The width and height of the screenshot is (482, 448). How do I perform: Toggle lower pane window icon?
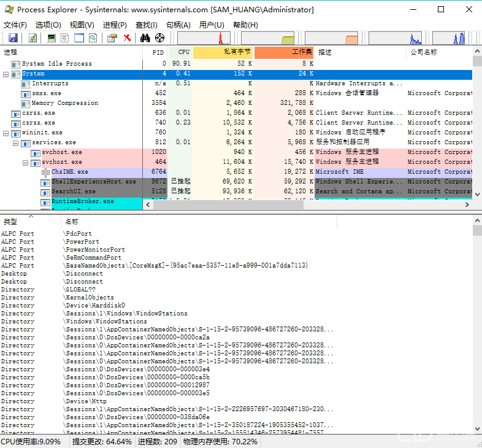(79, 38)
